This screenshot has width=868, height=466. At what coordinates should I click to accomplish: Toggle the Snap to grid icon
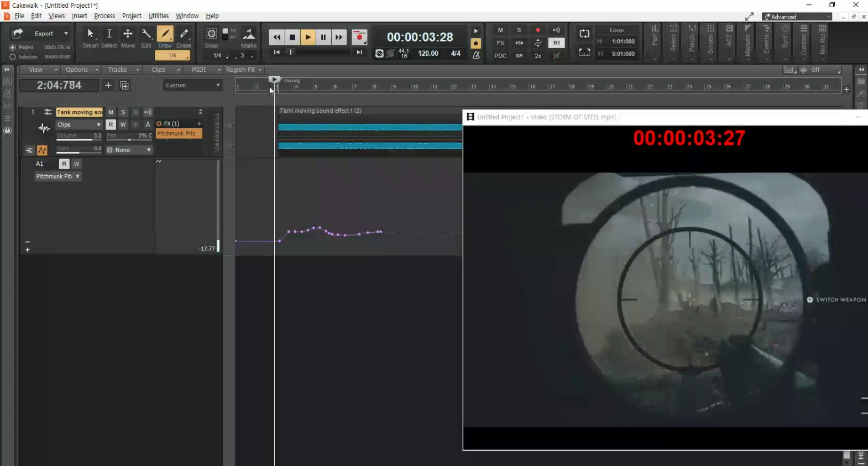(211, 34)
